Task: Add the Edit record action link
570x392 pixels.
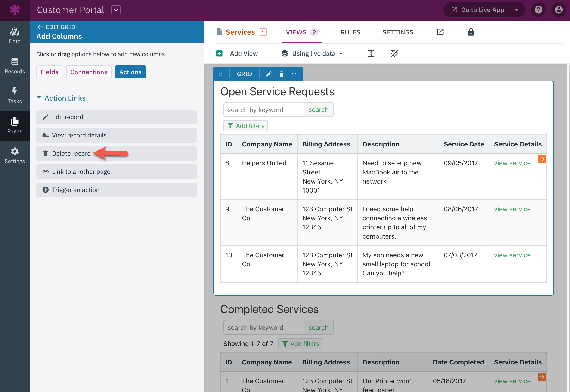Action: click(117, 117)
